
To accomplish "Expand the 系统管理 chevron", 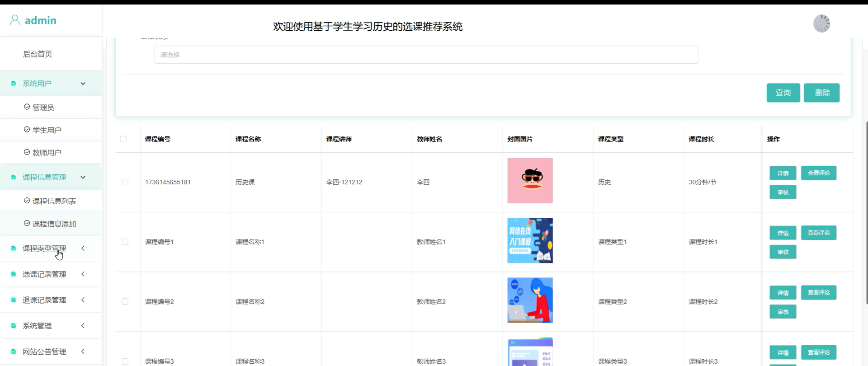I will click(x=83, y=325).
